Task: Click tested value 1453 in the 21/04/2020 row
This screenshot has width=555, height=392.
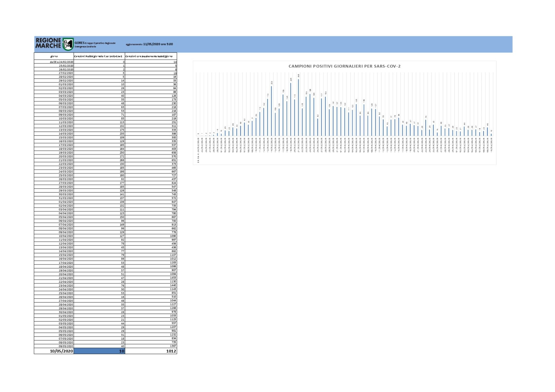Action: point(151,278)
